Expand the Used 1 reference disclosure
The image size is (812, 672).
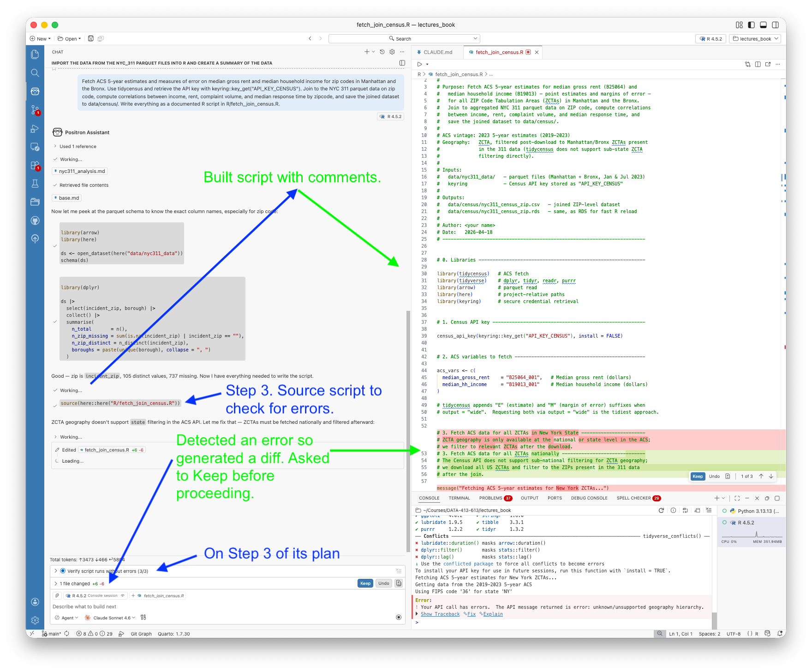click(78, 146)
